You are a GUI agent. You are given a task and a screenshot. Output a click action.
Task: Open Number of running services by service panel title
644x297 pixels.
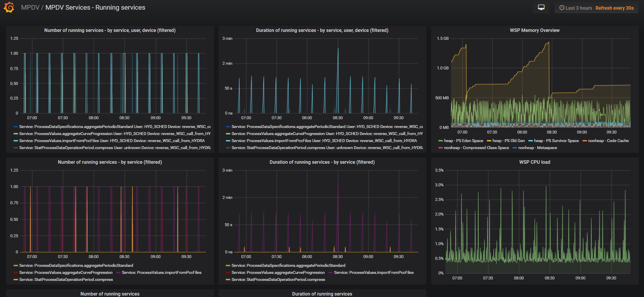(x=110, y=162)
